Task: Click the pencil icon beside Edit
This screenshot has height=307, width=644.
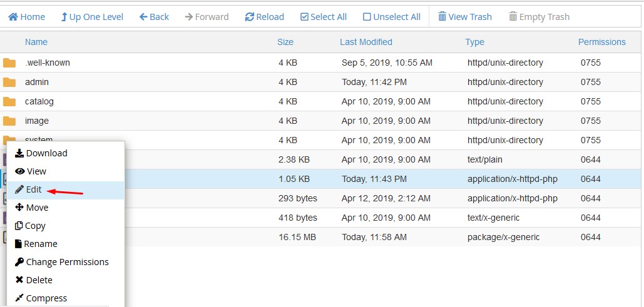Action: coord(19,189)
